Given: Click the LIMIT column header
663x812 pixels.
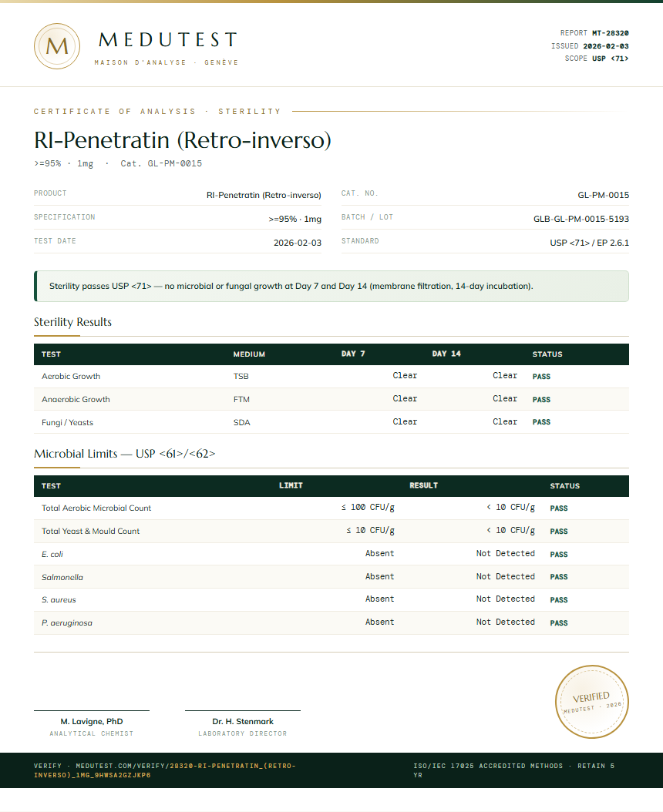Looking at the screenshot, I should click(x=291, y=485).
